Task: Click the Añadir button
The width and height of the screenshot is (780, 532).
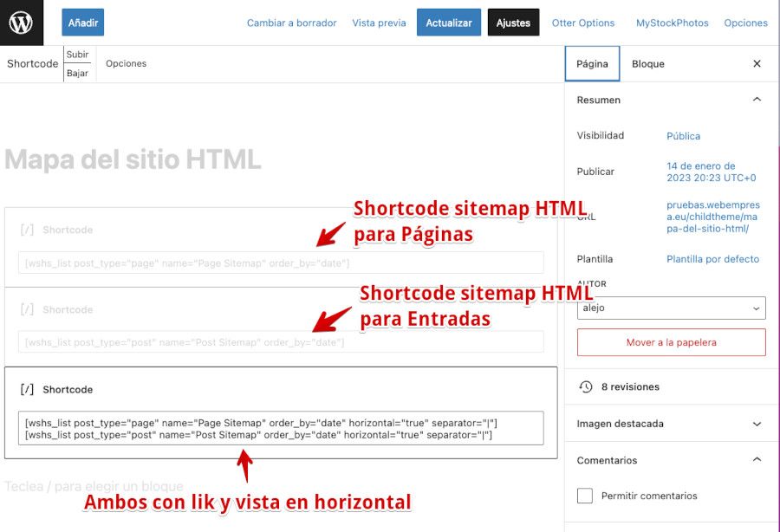Action: tap(83, 23)
